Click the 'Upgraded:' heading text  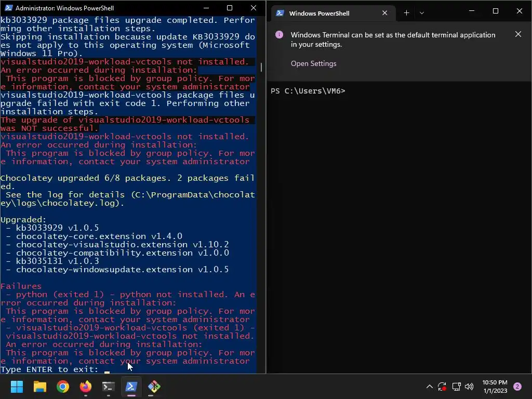(x=23, y=220)
